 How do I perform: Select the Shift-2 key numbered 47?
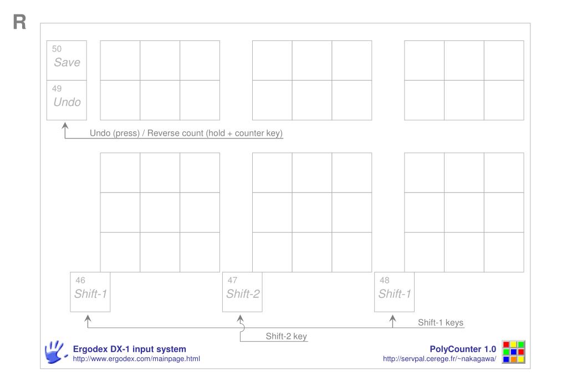(242, 292)
